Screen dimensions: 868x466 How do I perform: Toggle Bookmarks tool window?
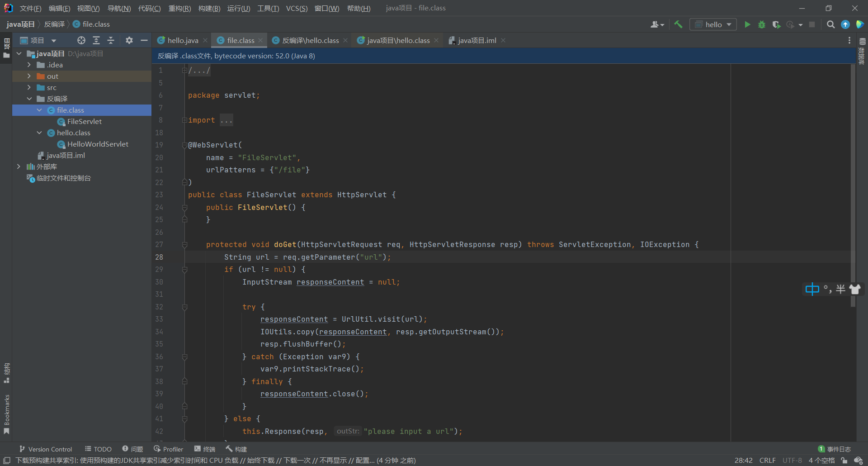(6, 414)
